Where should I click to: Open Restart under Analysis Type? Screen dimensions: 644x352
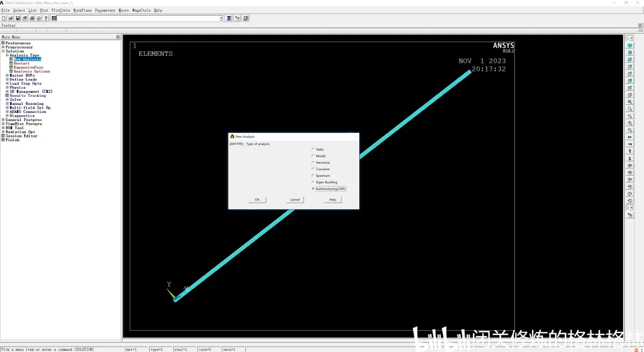(22, 63)
